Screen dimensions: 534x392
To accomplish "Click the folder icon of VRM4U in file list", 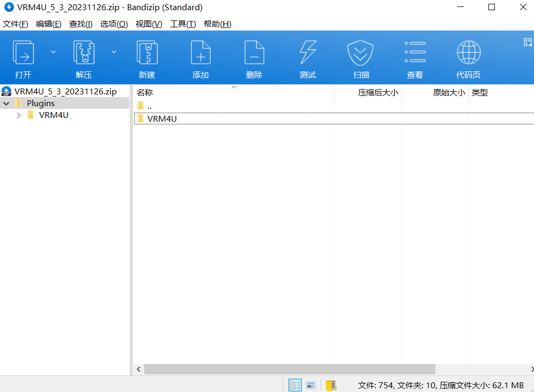I will [140, 119].
